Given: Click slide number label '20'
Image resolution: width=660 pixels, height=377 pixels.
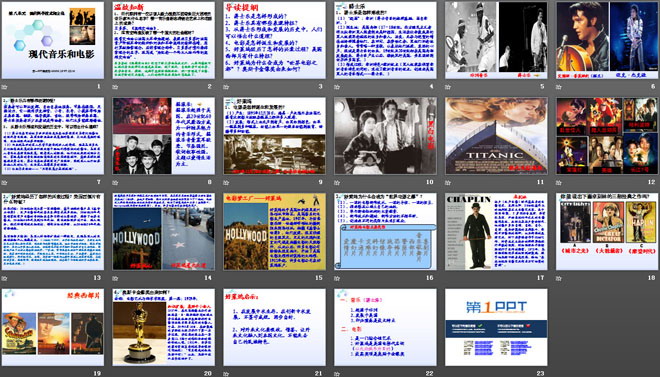Looking at the screenshot, I should [x=208, y=373].
